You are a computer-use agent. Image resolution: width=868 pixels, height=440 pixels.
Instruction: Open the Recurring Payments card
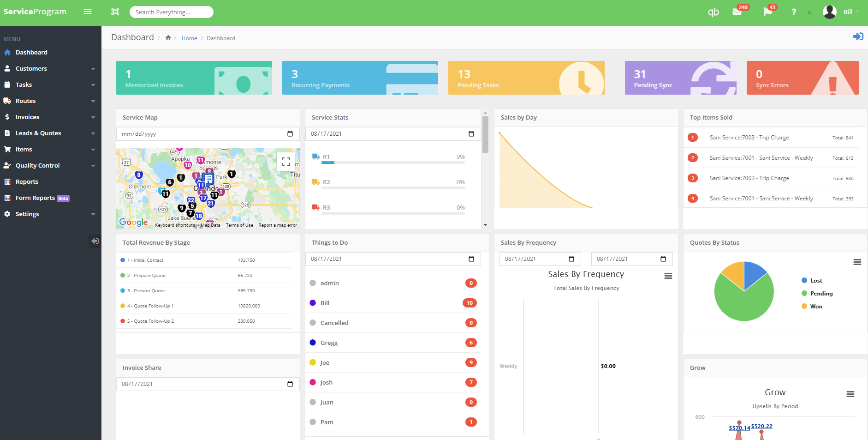point(360,78)
